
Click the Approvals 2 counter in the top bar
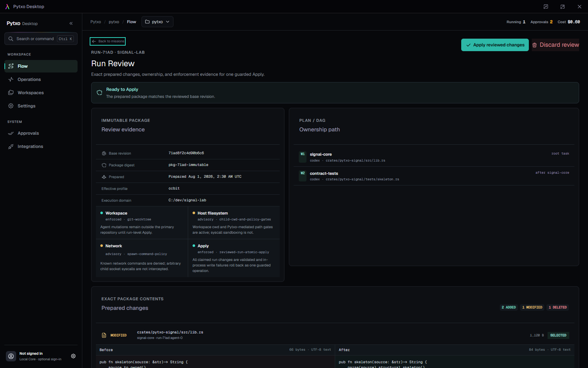[x=541, y=22]
